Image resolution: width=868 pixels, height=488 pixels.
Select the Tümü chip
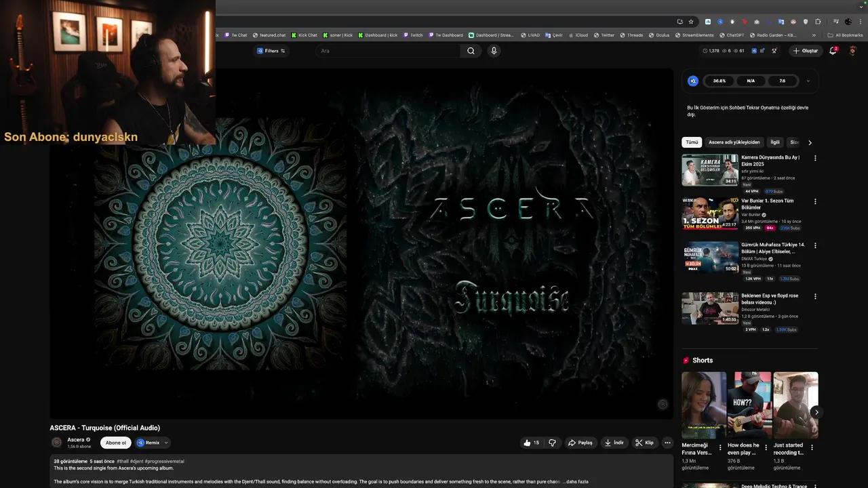(692, 142)
